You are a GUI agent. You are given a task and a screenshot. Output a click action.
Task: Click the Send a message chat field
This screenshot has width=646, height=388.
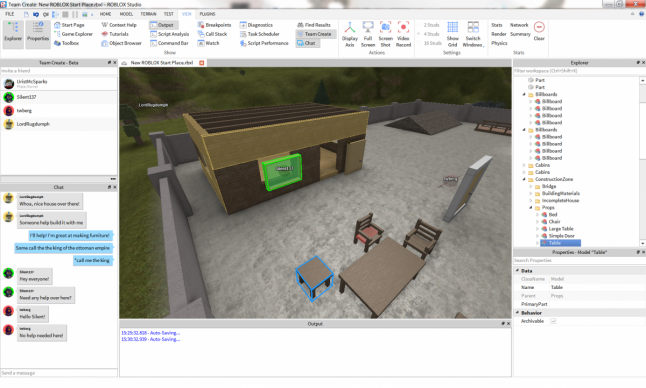tap(59, 373)
